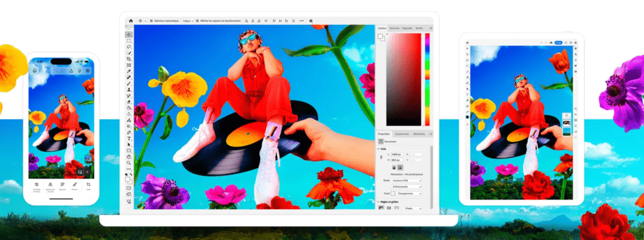Switch to the Propriétés tab
The image size is (644, 240).
click(384, 134)
